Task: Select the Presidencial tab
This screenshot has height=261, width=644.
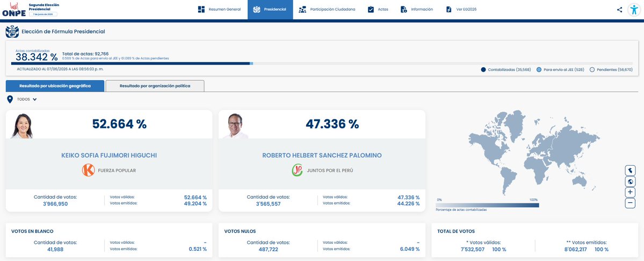Action: [270, 10]
